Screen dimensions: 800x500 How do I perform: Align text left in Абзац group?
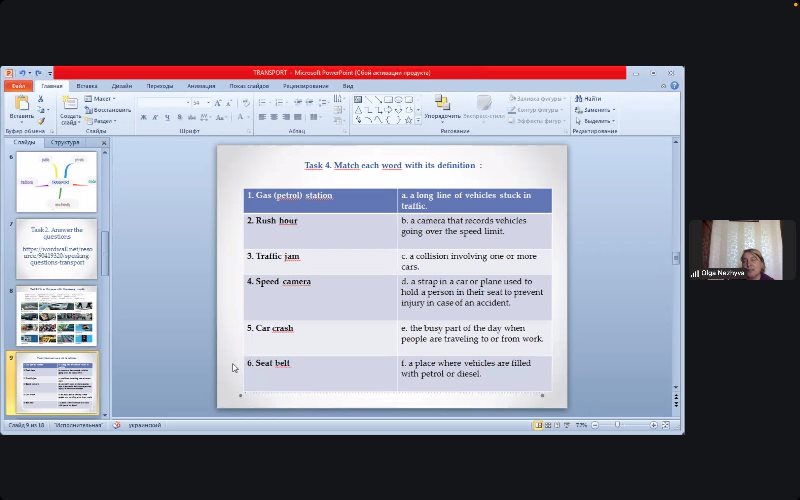pyautogui.click(x=262, y=117)
